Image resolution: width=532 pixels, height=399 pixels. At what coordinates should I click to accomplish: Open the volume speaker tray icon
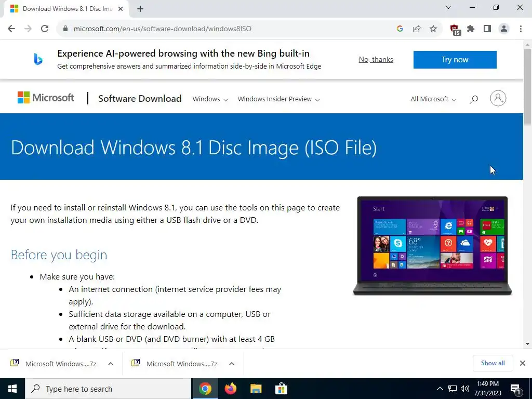[x=465, y=389]
